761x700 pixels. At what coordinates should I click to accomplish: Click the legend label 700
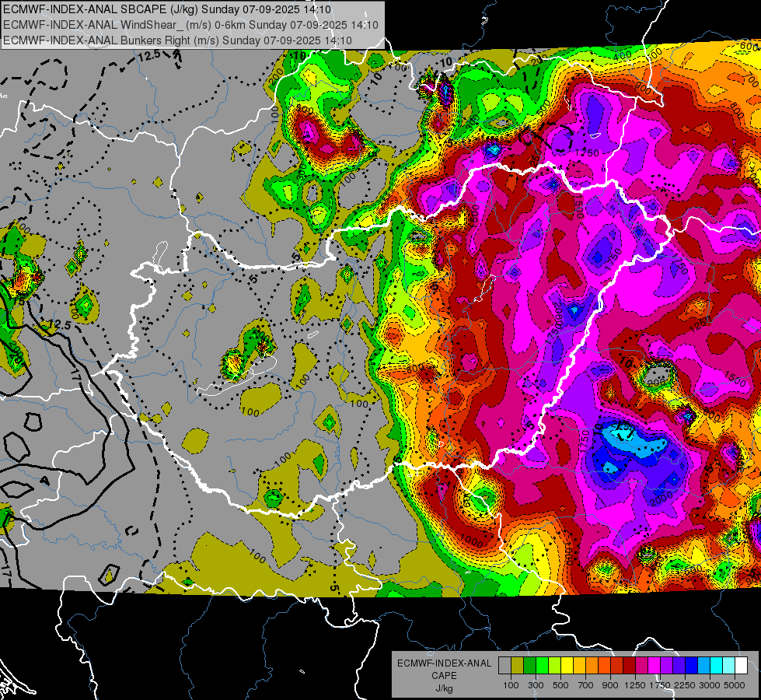click(x=586, y=685)
